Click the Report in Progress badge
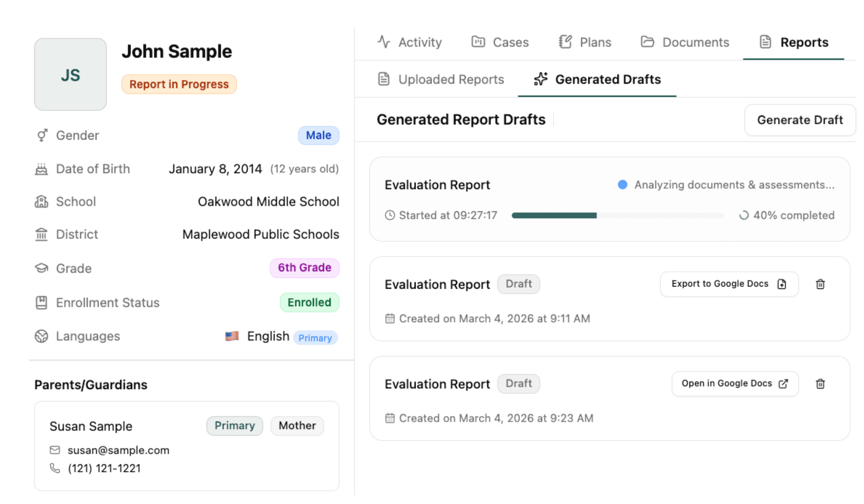 click(x=179, y=84)
